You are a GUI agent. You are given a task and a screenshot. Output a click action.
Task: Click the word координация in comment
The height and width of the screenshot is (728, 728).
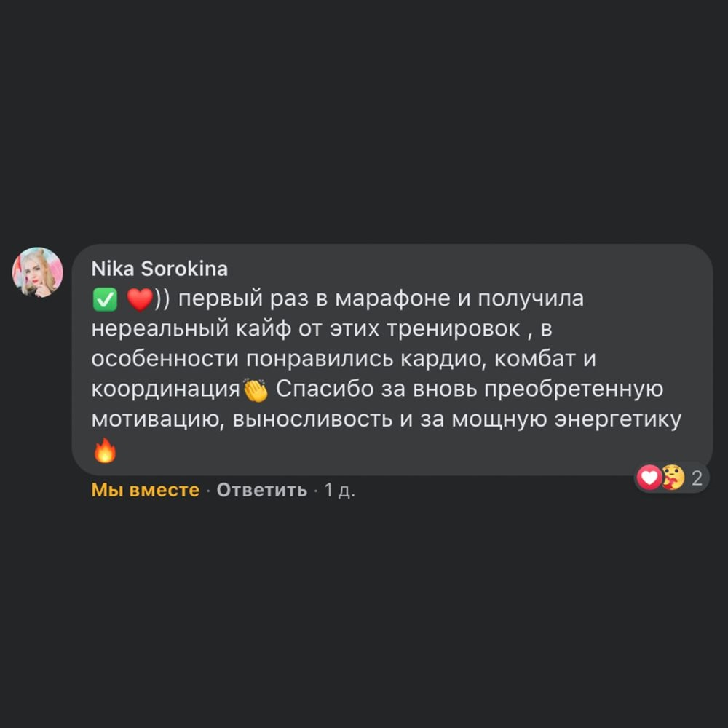tap(165, 389)
